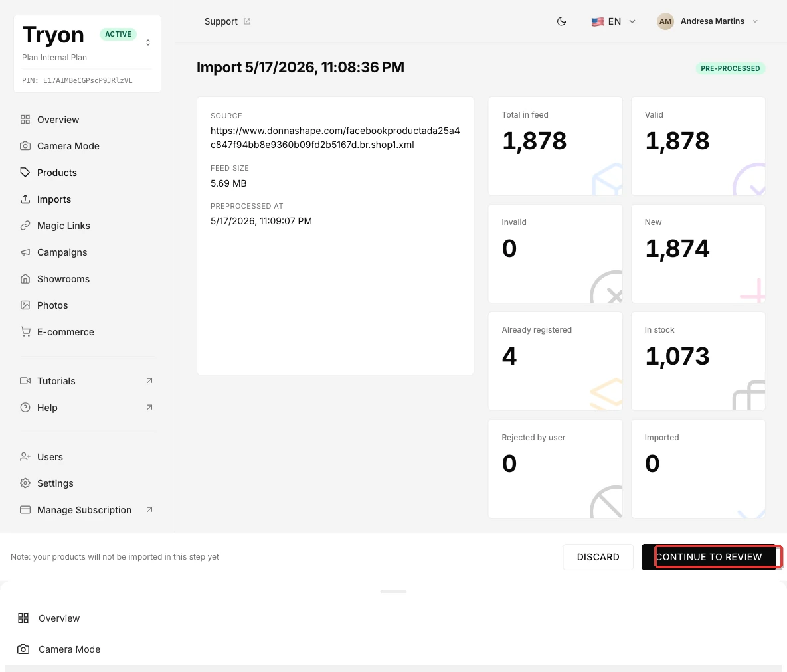The image size is (787, 672).
Task: Open Settings from the sidebar
Action: pyautogui.click(x=55, y=484)
